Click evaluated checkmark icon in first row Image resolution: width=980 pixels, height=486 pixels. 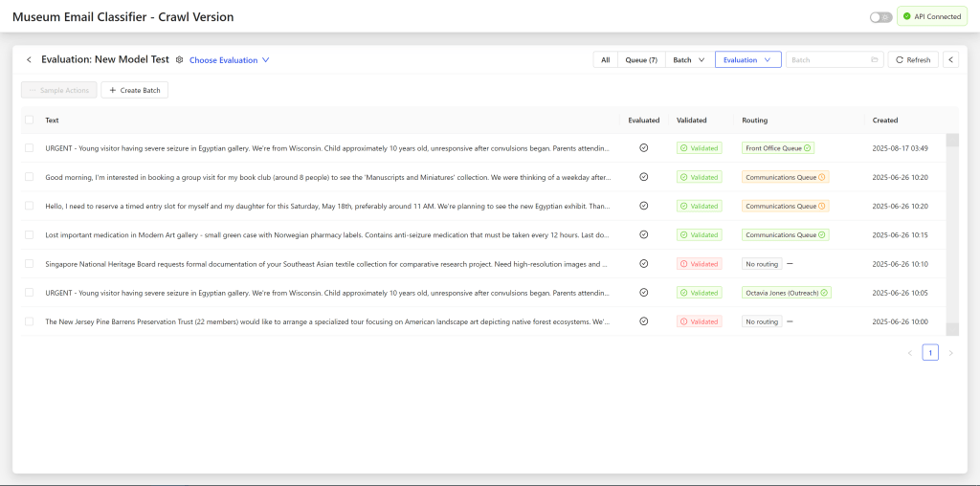click(x=643, y=148)
